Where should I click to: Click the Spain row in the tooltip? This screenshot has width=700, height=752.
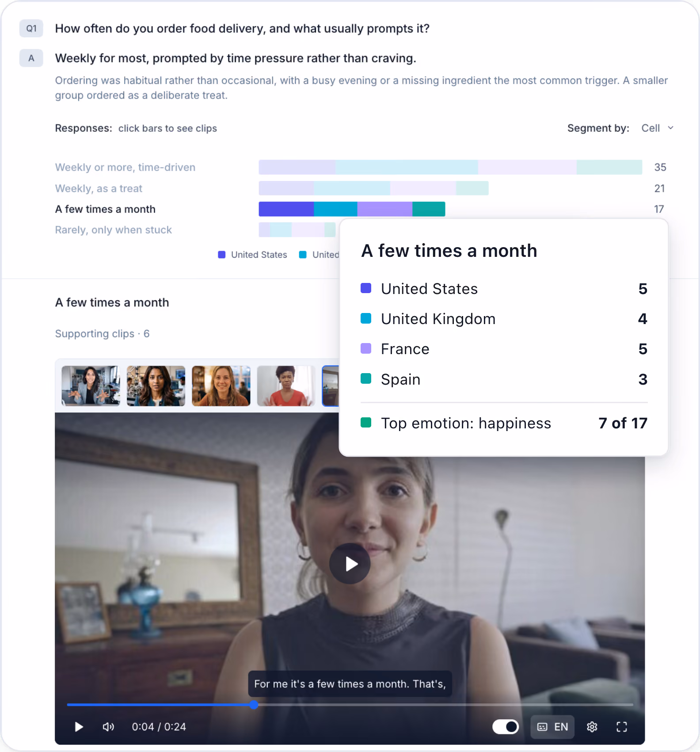(504, 379)
